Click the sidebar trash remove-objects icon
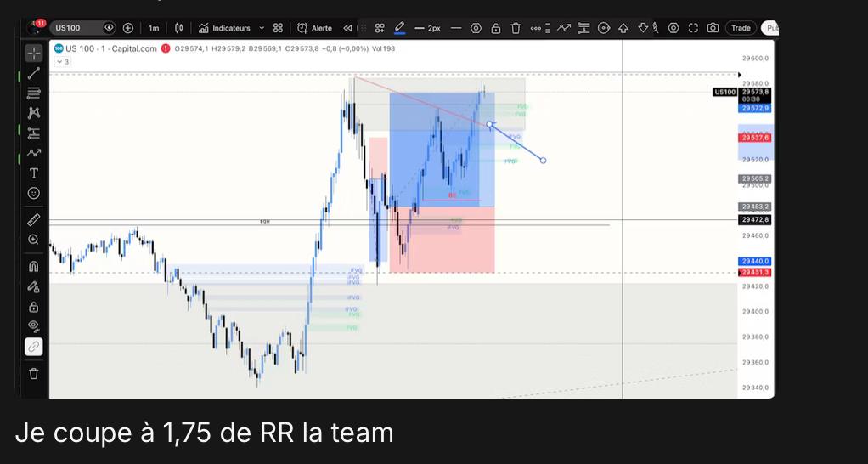868x464 pixels. (34, 374)
